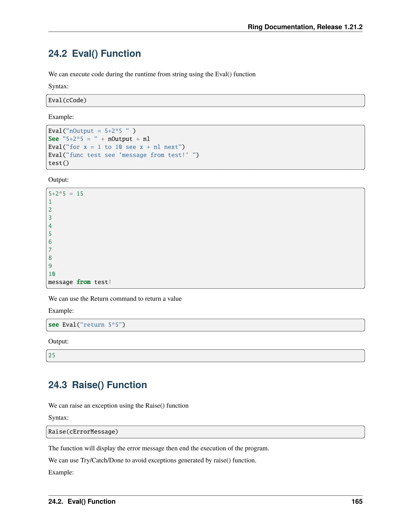
Task: Click the sentence about Try/Catch/Done
Action: tap(152, 460)
